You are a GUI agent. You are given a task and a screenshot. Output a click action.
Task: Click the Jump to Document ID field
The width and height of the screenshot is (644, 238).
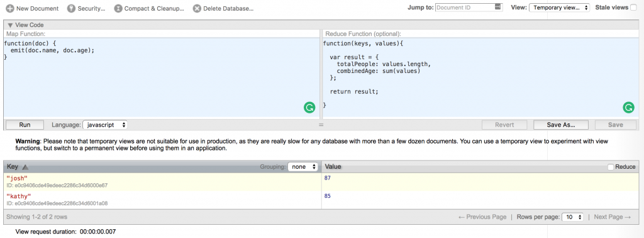(465, 8)
